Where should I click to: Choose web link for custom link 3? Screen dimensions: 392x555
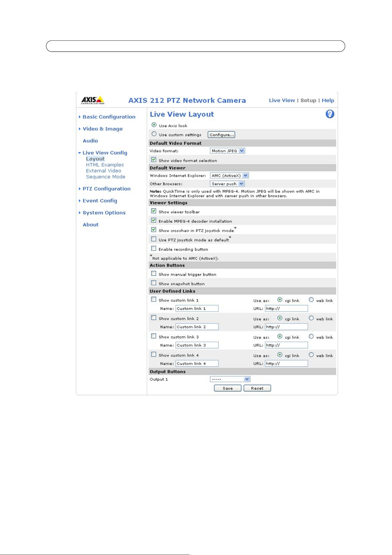coord(311,336)
